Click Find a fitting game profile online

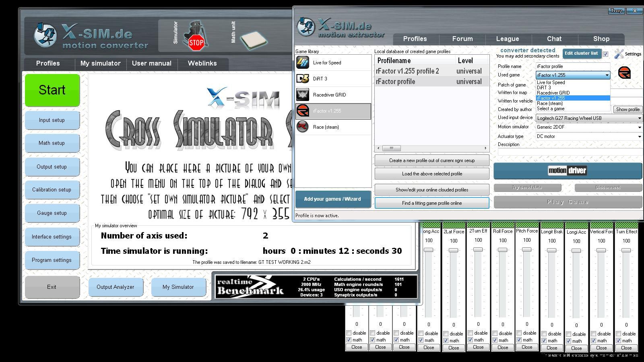[x=431, y=203]
